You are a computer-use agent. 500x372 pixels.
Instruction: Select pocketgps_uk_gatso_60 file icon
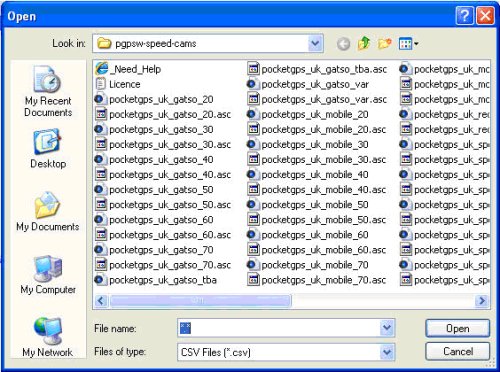click(x=100, y=219)
